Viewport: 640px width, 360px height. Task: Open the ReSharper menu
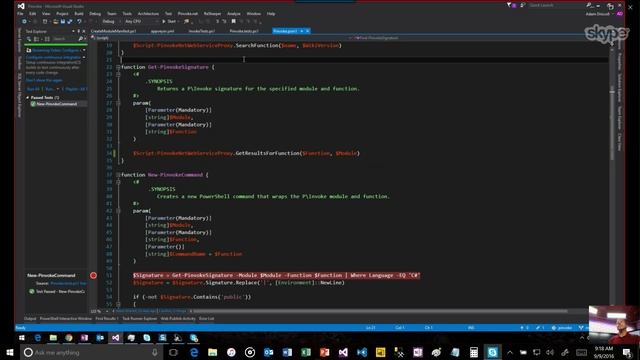[212, 13]
